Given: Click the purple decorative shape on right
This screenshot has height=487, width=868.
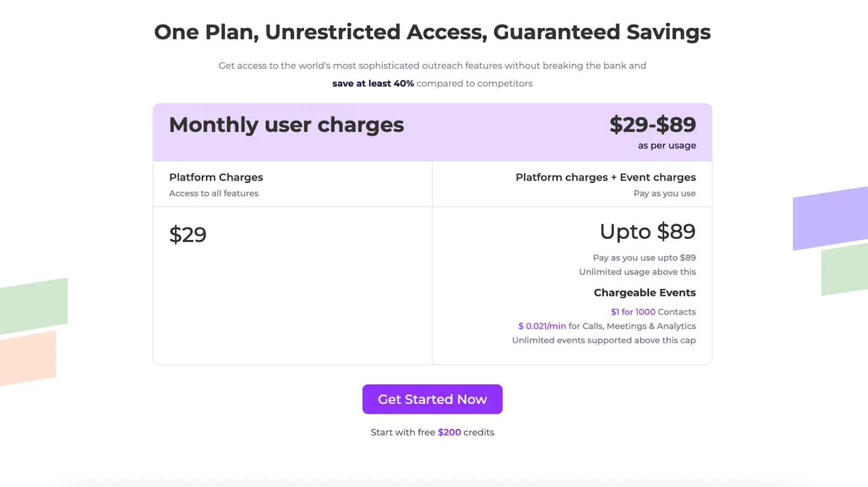Looking at the screenshot, I should point(830,219).
